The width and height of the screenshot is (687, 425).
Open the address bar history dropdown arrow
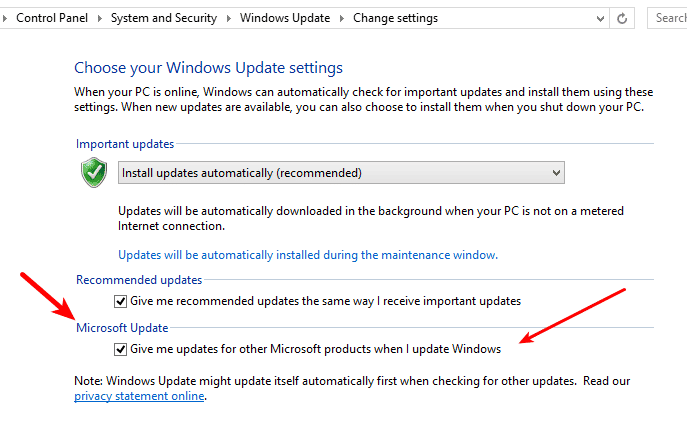coord(600,18)
